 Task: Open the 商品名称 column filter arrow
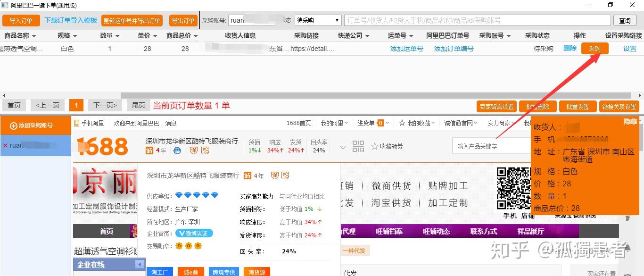pyautogui.click(x=34, y=36)
